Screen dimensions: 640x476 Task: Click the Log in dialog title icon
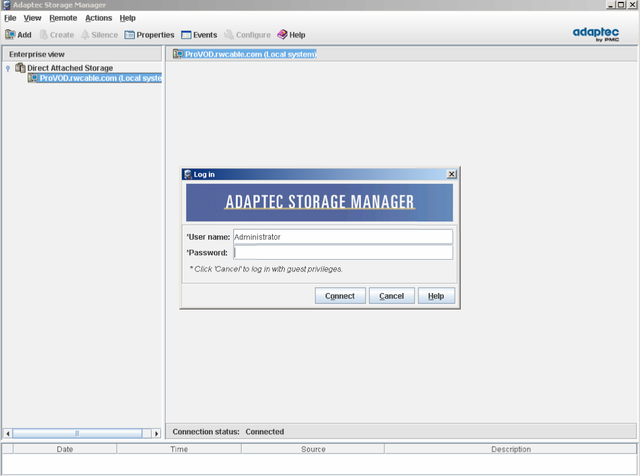188,174
